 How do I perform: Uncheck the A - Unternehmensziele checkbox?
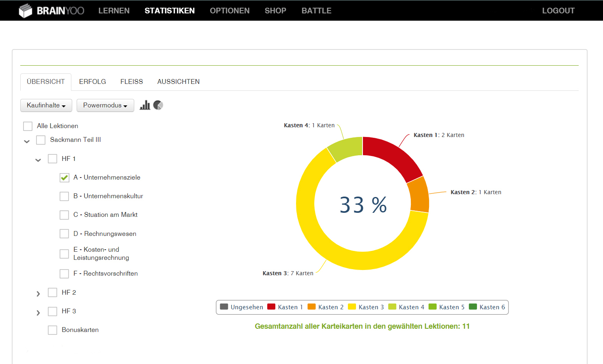pos(64,178)
